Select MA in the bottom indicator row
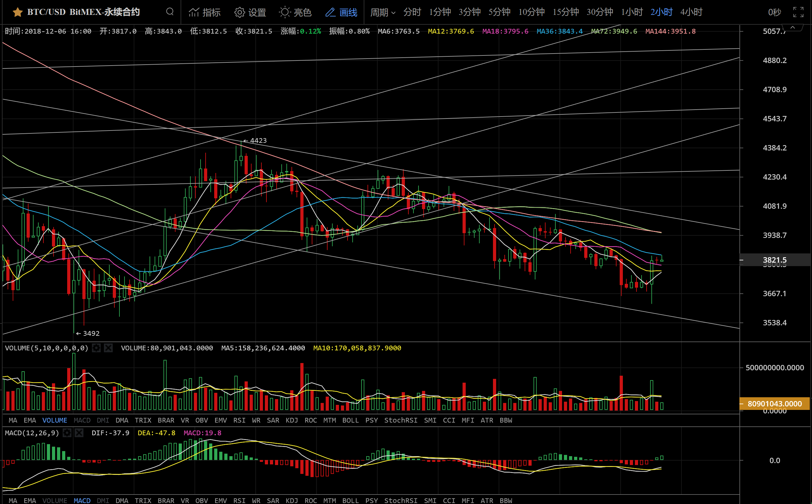 [x=13, y=500]
